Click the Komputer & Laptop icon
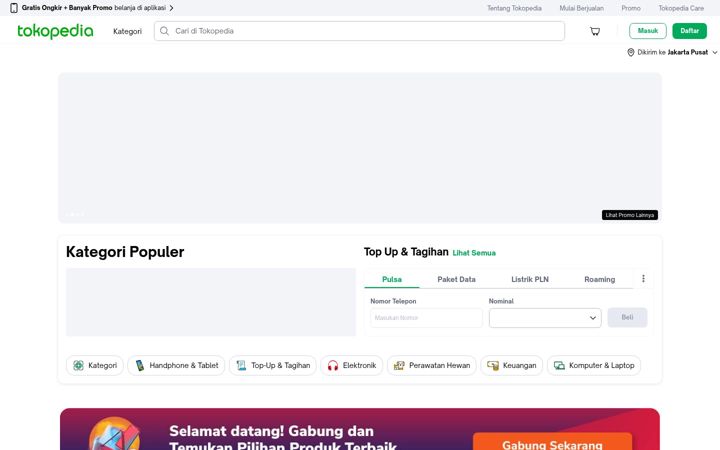720x450 pixels. tap(559, 366)
